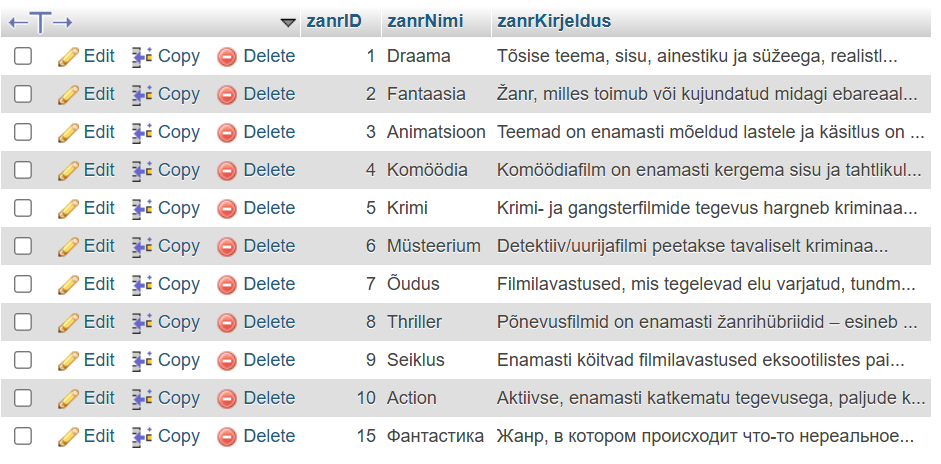The image size is (941, 464).
Task: Click the pencil Edit icon for Komöödia
Action: pos(68,171)
